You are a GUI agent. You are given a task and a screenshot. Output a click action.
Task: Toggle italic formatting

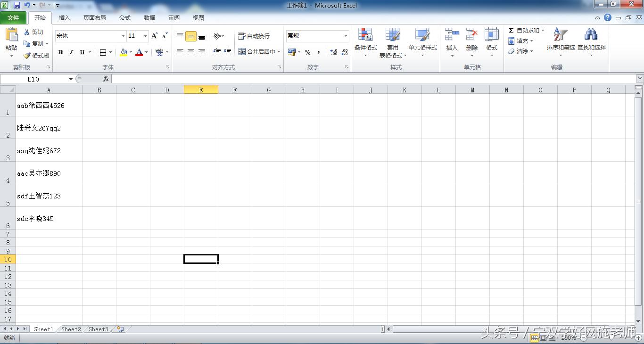[71, 52]
